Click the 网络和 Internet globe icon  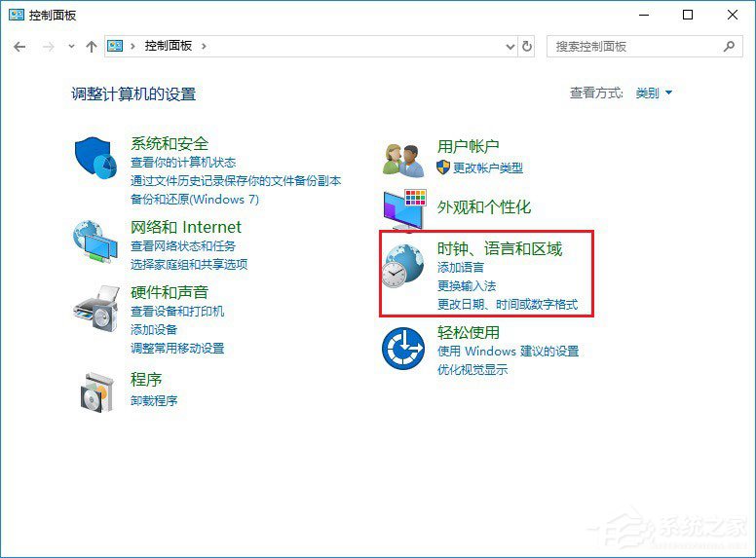[x=94, y=242]
